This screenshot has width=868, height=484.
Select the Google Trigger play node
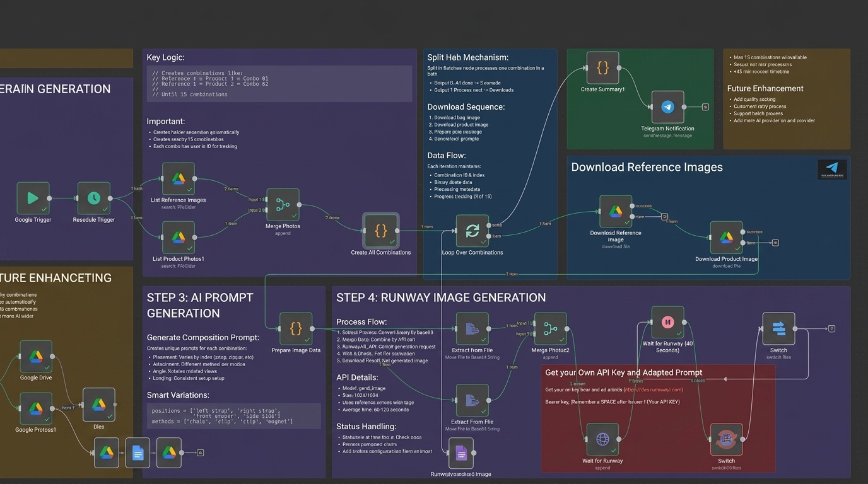(33, 199)
